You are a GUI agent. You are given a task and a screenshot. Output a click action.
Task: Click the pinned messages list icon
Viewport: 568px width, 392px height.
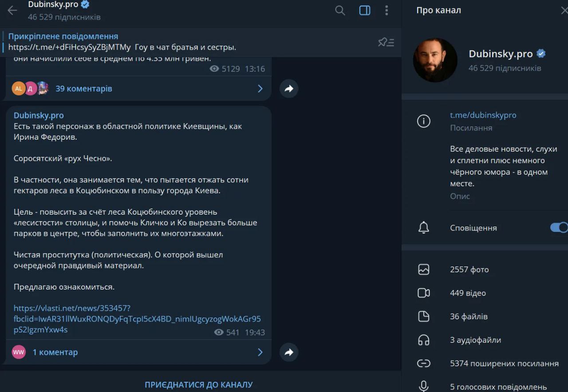[386, 42]
